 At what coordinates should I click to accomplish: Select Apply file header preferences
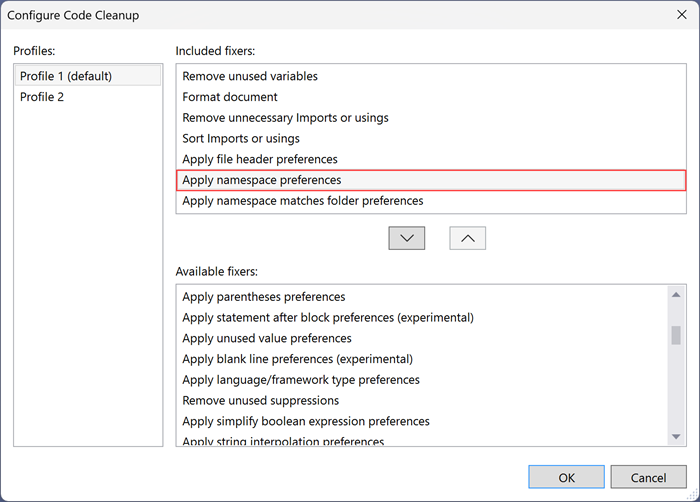pos(259,159)
